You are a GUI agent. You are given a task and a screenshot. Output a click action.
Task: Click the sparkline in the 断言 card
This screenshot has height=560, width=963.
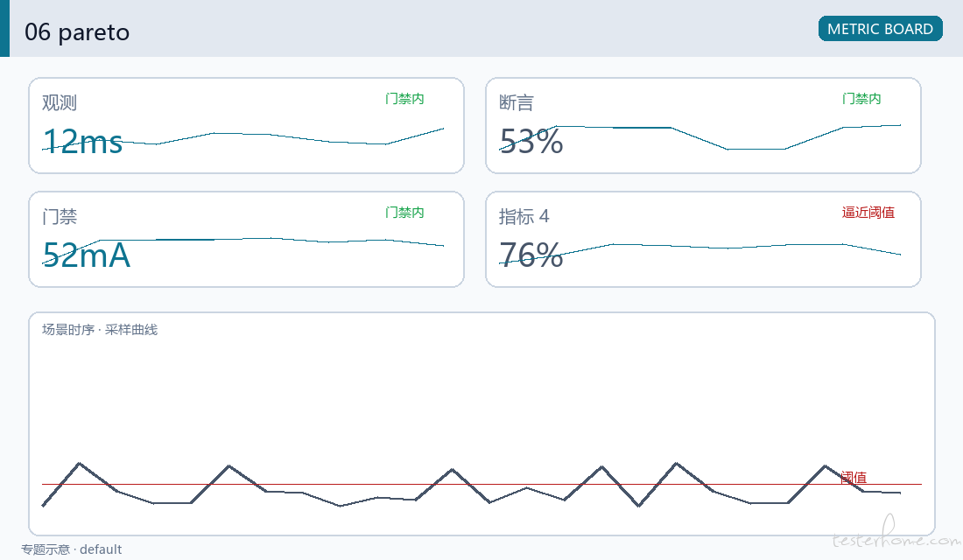[700, 138]
